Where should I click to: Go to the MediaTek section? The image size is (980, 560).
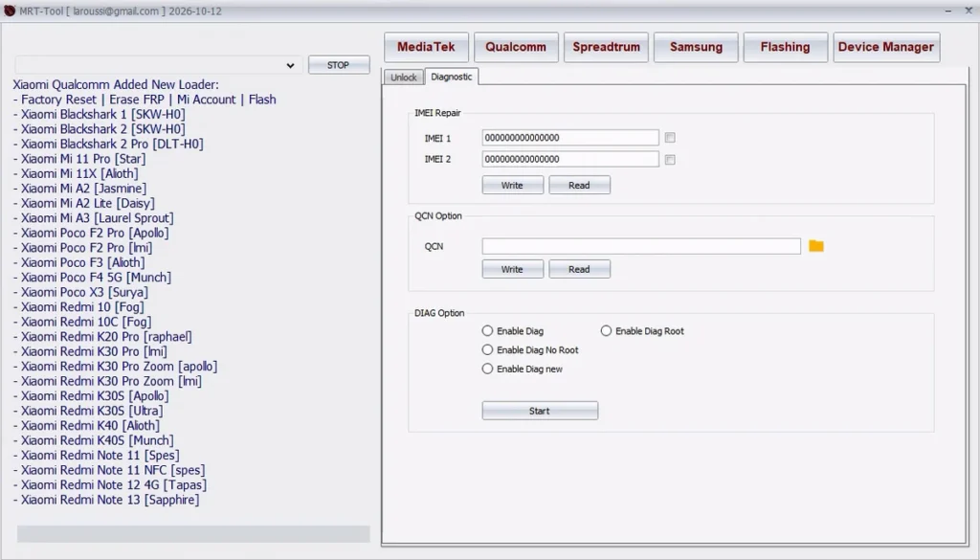(x=426, y=47)
